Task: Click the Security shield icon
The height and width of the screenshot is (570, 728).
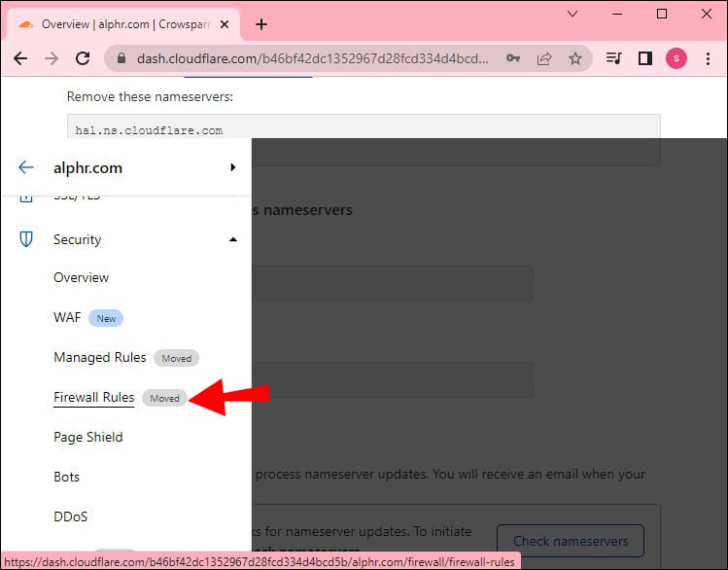Action: tap(26, 239)
